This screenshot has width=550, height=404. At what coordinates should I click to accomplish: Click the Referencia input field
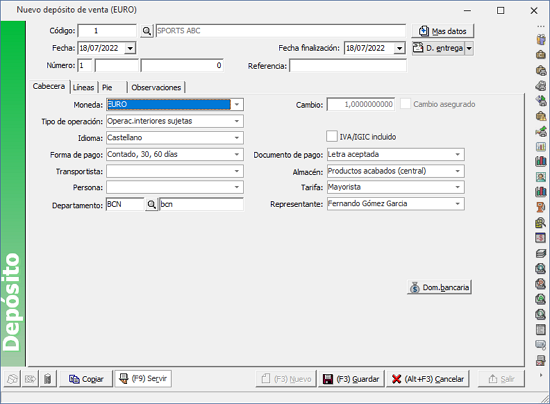[348, 66]
